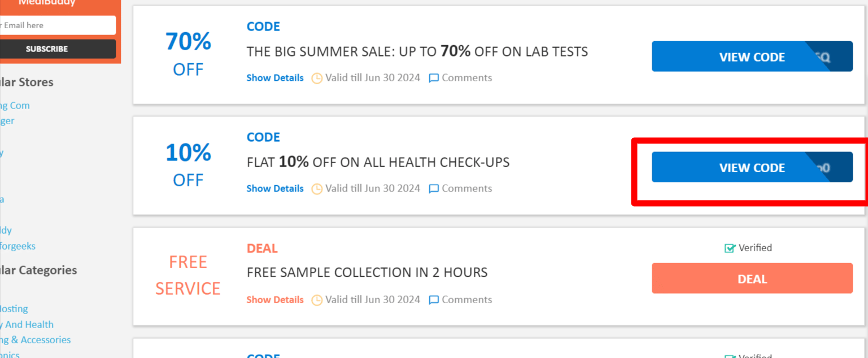Screen dimensions: 868x358
Task: Click the clock icon on the free sample collection offer
Action: (x=317, y=300)
